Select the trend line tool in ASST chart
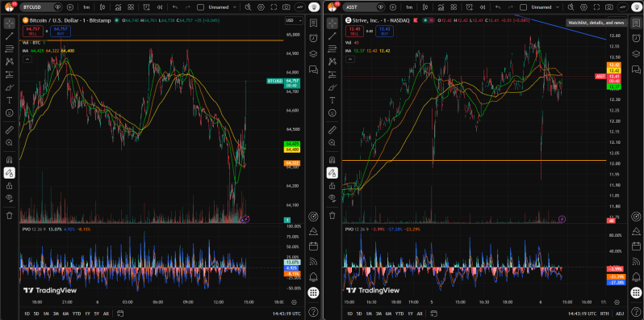This screenshot has height=320, width=644. point(332,36)
